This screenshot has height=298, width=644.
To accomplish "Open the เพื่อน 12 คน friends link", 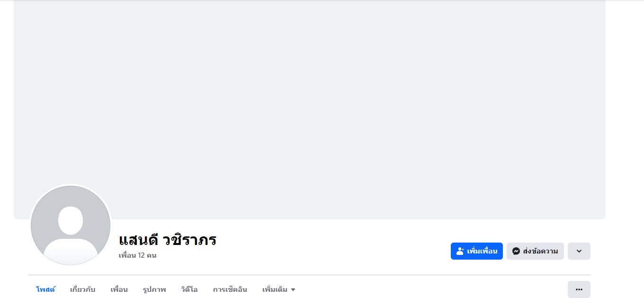I will point(137,255).
